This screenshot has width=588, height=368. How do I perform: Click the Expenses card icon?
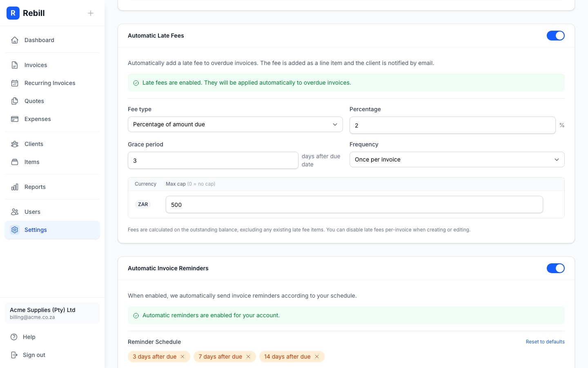tap(15, 119)
